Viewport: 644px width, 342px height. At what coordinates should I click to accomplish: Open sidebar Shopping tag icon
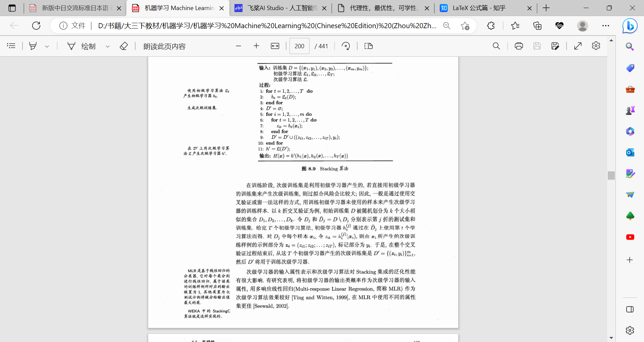click(x=630, y=68)
